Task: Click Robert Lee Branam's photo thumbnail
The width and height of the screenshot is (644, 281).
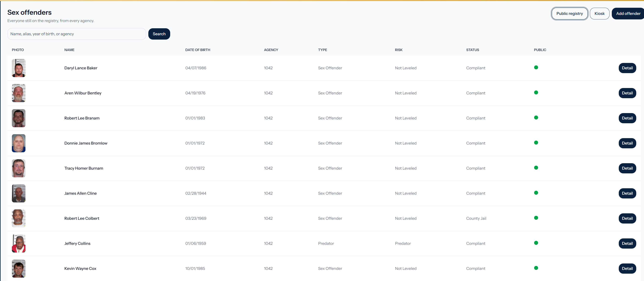Action: click(18, 118)
